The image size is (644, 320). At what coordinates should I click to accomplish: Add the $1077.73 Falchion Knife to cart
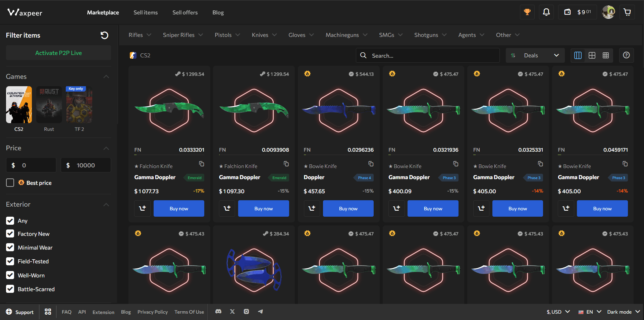coord(143,208)
